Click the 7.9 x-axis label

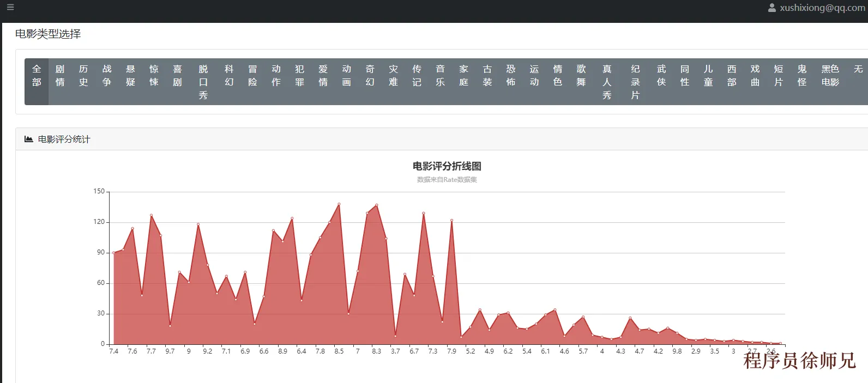click(x=451, y=351)
